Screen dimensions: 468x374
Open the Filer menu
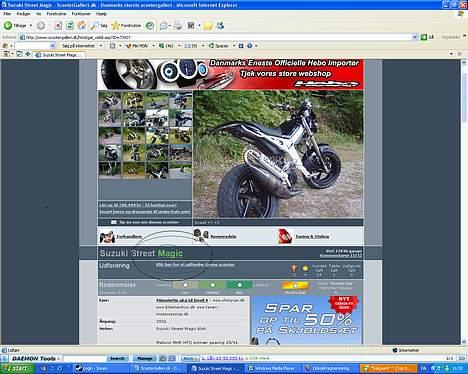[7, 14]
